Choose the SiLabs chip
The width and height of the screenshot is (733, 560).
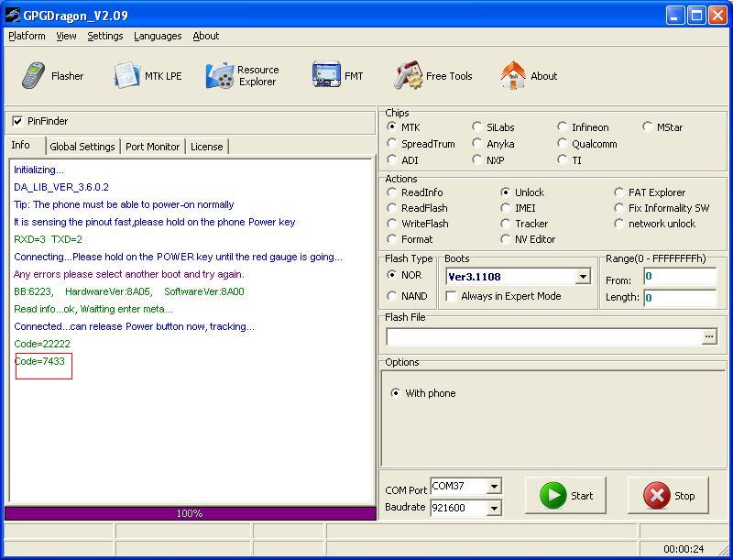[476, 126]
